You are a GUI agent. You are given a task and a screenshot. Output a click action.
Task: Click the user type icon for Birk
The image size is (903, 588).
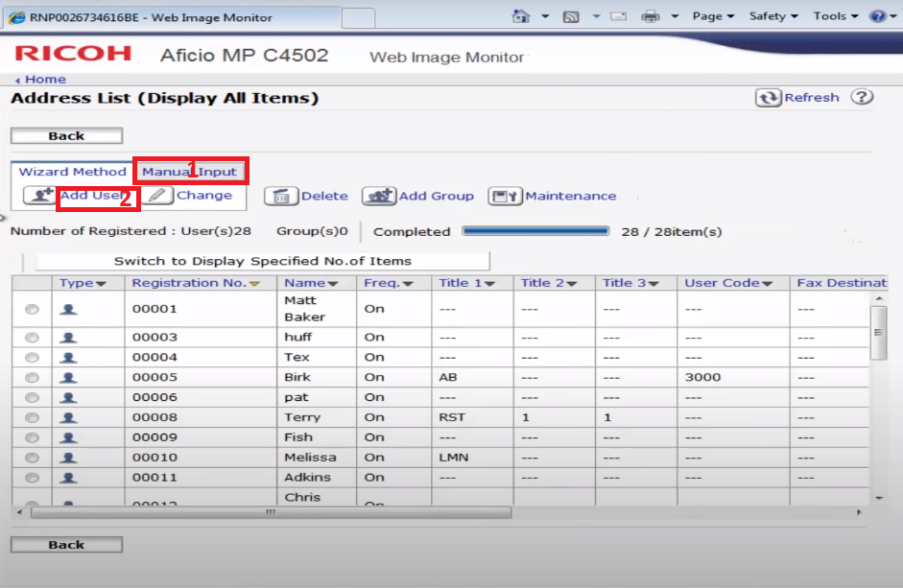pos(68,378)
